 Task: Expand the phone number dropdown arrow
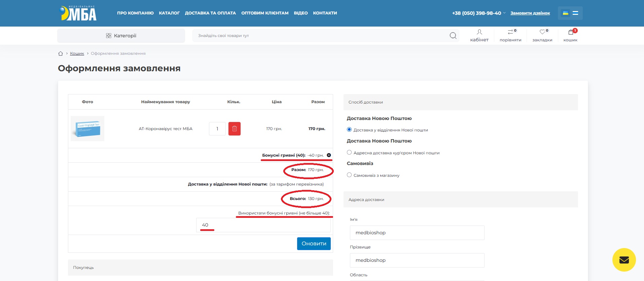point(504,13)
